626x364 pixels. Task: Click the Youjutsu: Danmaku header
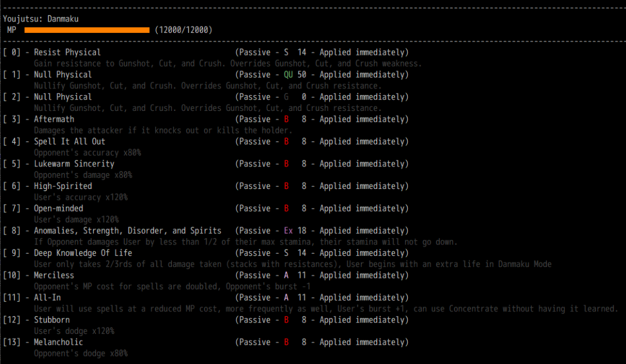coord(40,18)
